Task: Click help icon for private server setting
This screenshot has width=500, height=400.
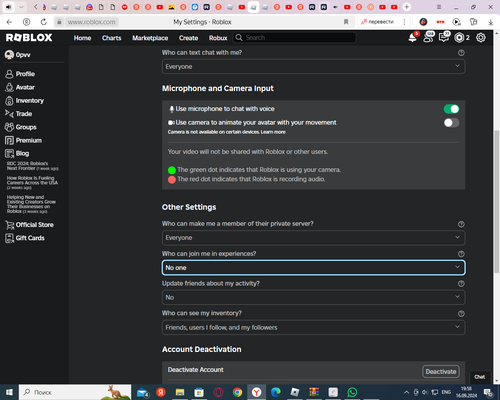Action: pos(461,224)
